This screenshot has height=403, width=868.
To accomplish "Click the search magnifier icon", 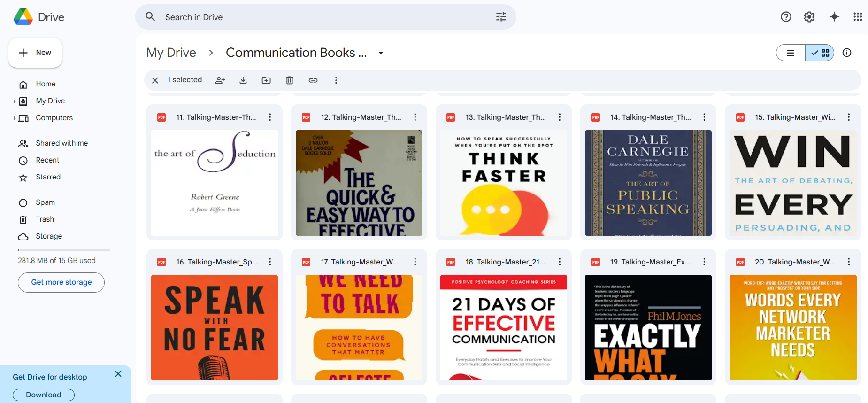I will (150, 17).
